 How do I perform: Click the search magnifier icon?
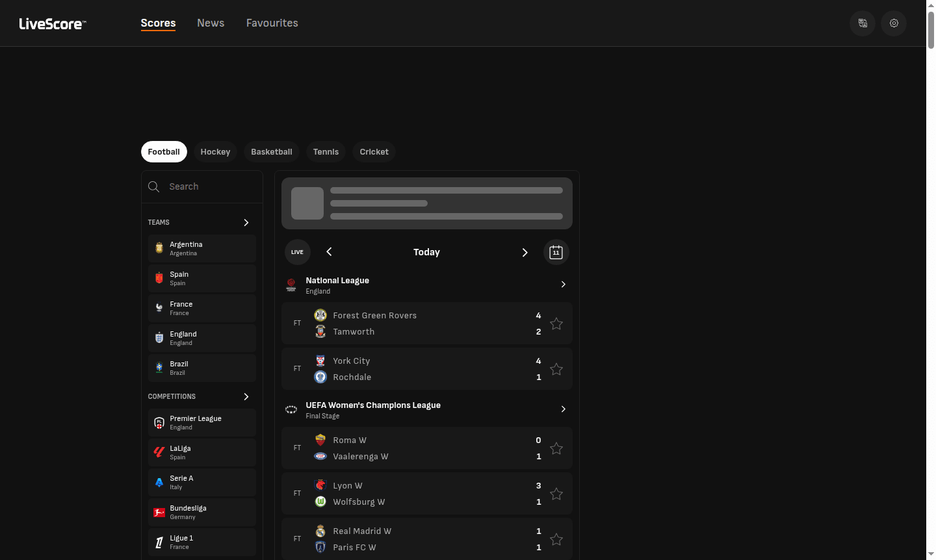[153, 186]
